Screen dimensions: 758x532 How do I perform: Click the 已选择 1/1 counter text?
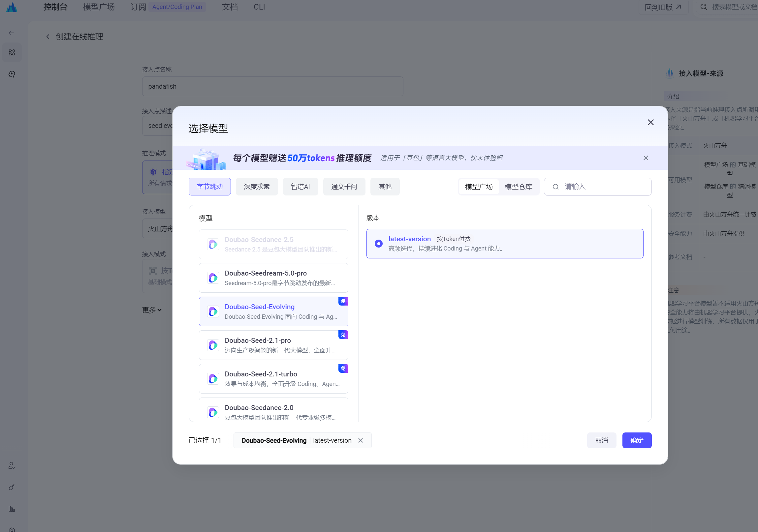click(205, 440)
